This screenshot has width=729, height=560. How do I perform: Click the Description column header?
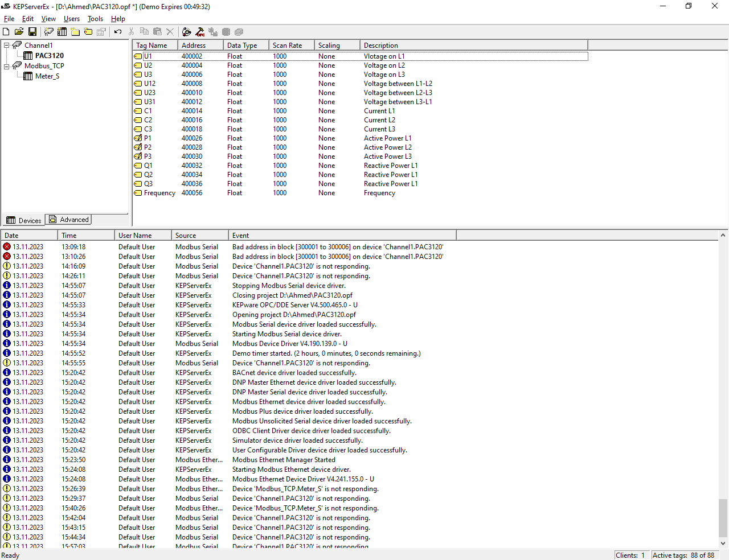(474, 46)
